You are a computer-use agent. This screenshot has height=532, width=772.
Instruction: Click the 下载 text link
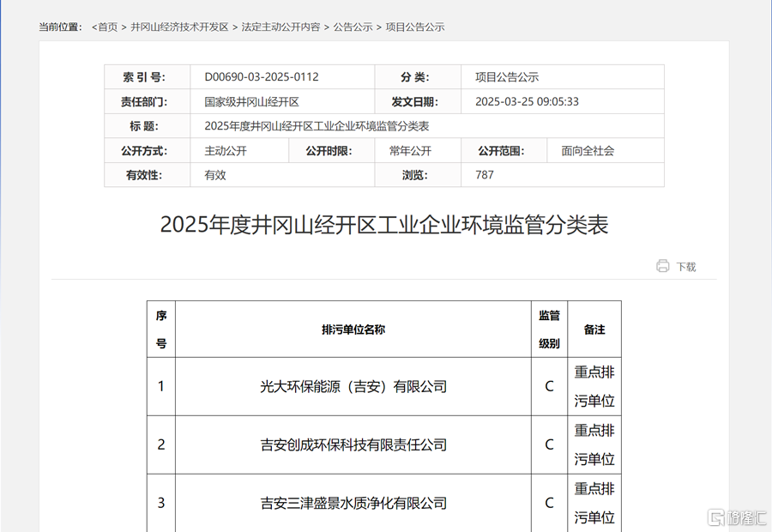tap(686, 267)
